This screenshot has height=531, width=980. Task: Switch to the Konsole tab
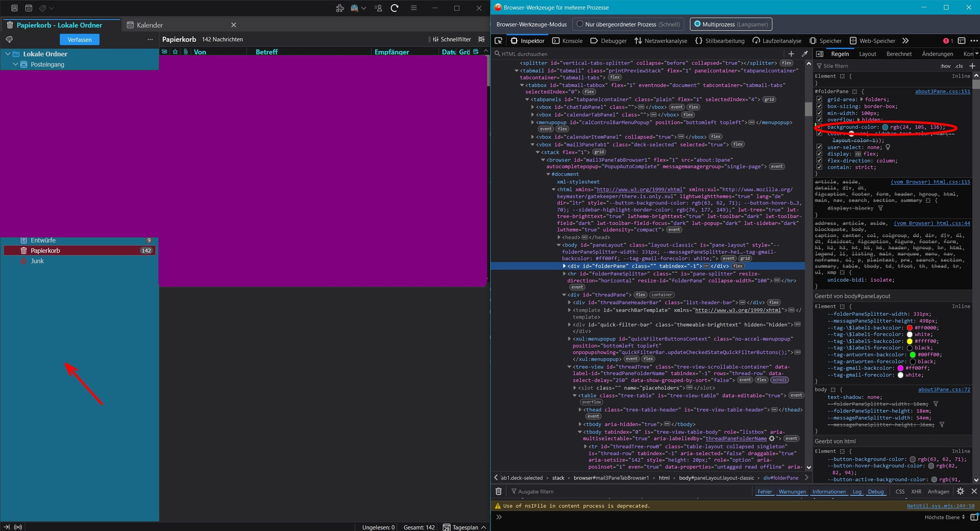(567, 41)
